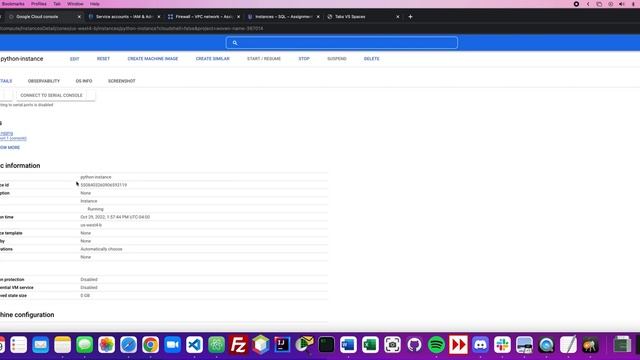Open Microsoft Excel in the dock
This screenshot has width=640, height=360.
pyautogui.click(x=370, y=345)
